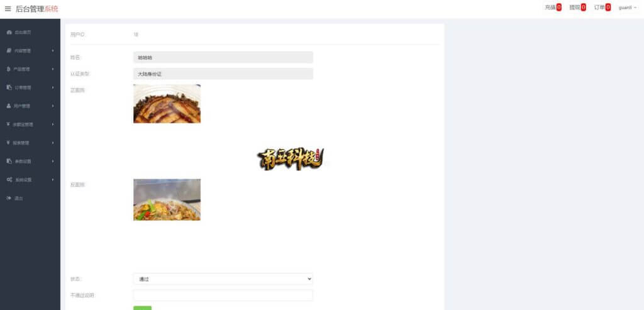Image resolution: width=644 pixels, height=310 pixels.
Task: Click the green submit button at the bottom of the form
Action: [x=142, y=308]
